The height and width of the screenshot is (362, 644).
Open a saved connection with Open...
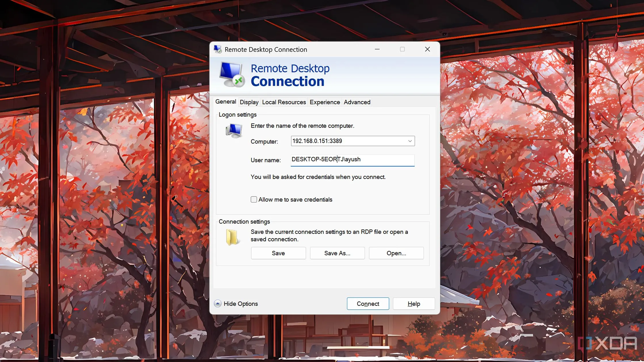[396, 253]
